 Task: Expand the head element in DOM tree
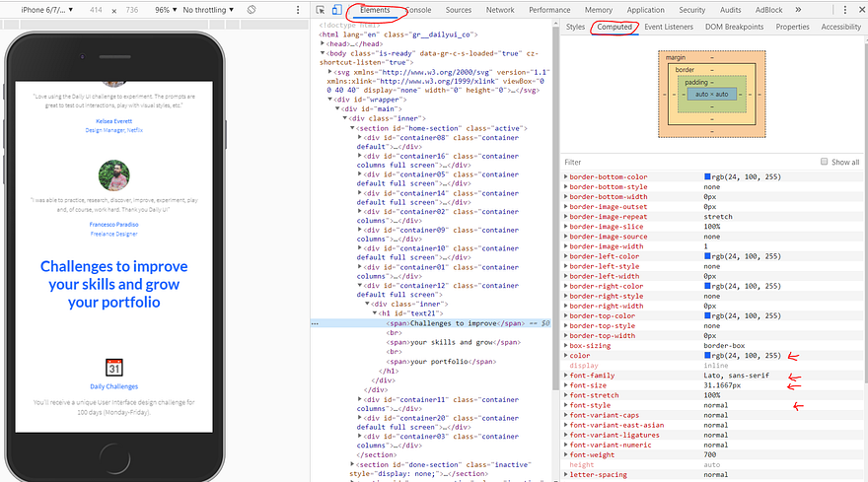pos(323,44)
